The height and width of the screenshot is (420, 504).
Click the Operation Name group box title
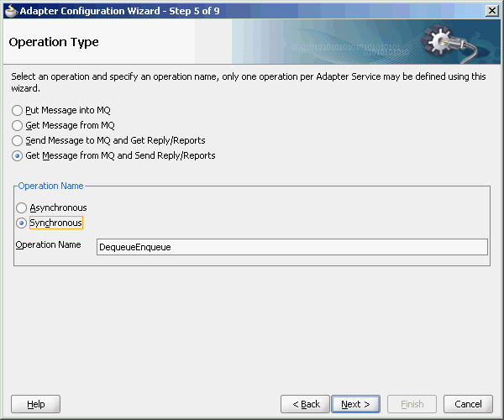(50, 186)
